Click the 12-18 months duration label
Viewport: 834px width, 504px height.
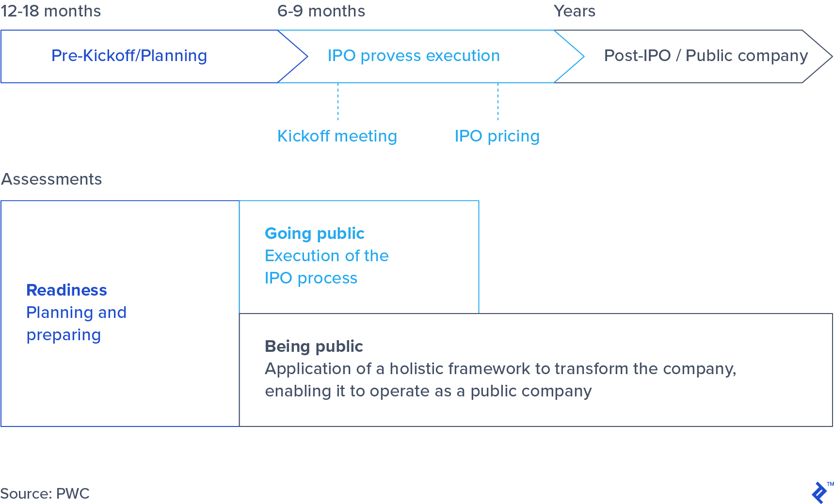(51, 11)
